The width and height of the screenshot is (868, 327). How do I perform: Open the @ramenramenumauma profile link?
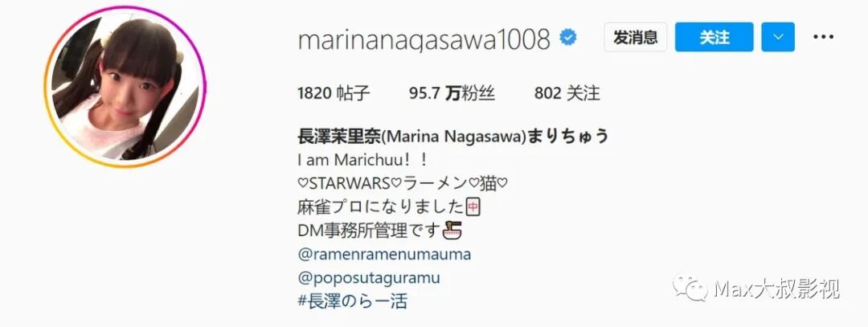(x=384, y=254)
